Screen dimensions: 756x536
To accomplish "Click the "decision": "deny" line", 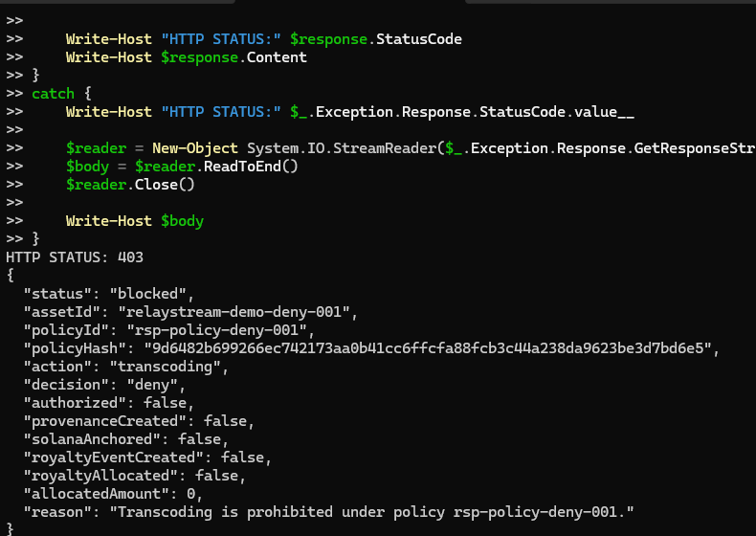I will [x=104, y=385].
